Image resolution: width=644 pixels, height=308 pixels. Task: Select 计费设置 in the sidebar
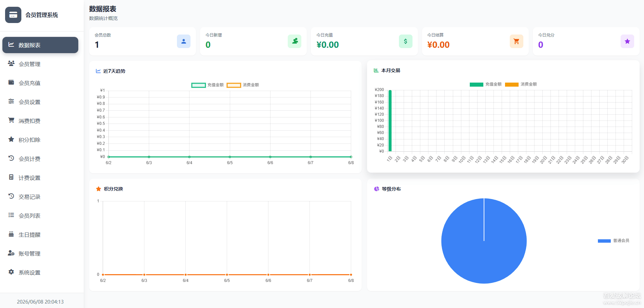tap(40, 178)
